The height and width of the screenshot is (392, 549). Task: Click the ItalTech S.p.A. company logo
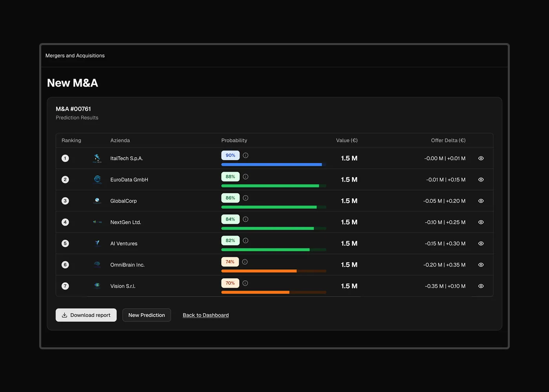[97, 158]
